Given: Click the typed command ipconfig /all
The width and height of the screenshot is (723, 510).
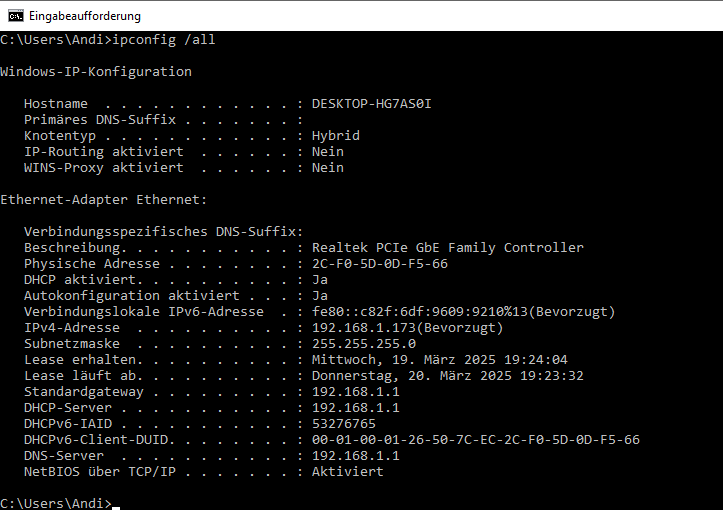Looking at the screenshot, I should click(164, 40).
